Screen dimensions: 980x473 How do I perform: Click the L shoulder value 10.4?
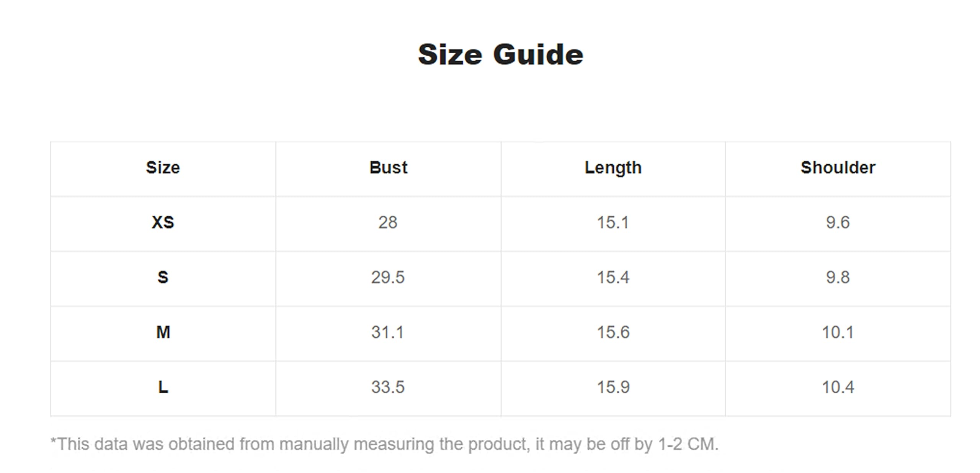tap(838, 387)
